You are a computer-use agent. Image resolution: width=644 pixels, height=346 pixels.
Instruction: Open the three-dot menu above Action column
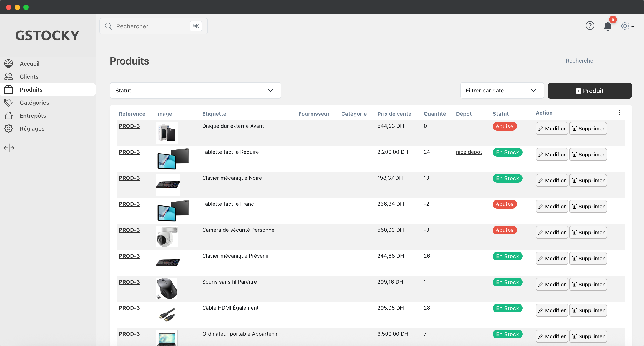pos(619,112)
